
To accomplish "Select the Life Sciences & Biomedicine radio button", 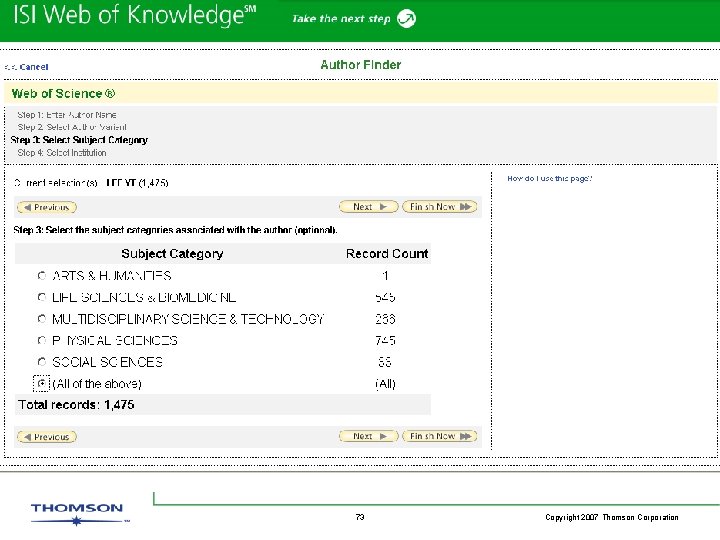I will (x=42, y=297).
